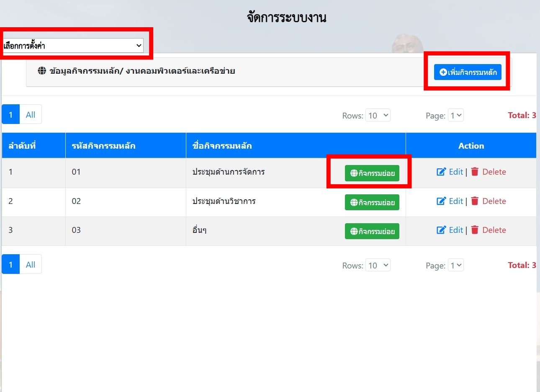Click the trash icon for row 03
Screen dimensions: 540x392
(475, 230)
